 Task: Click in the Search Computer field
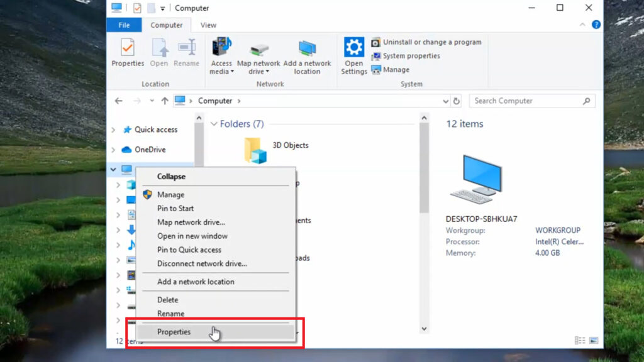pos(532,101)
